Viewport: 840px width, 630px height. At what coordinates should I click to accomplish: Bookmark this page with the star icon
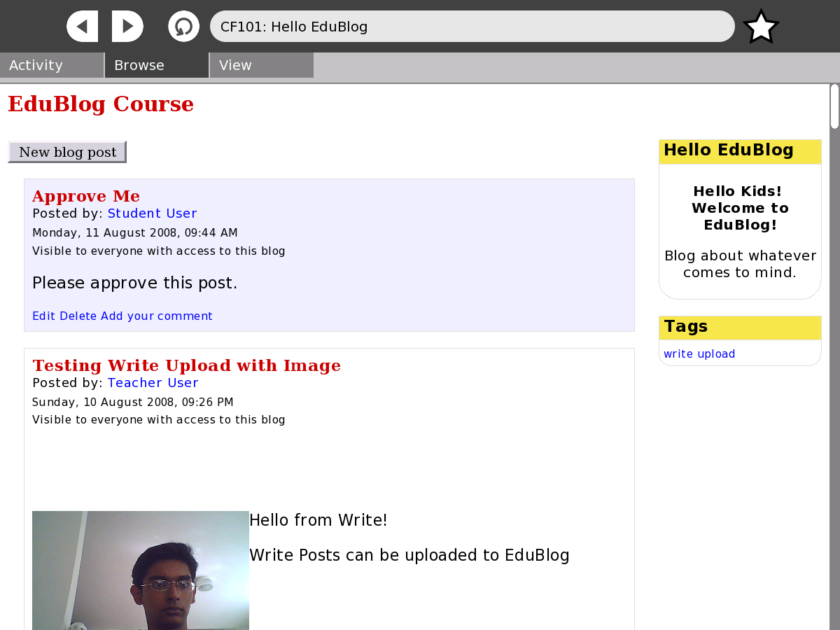[761, 27]
